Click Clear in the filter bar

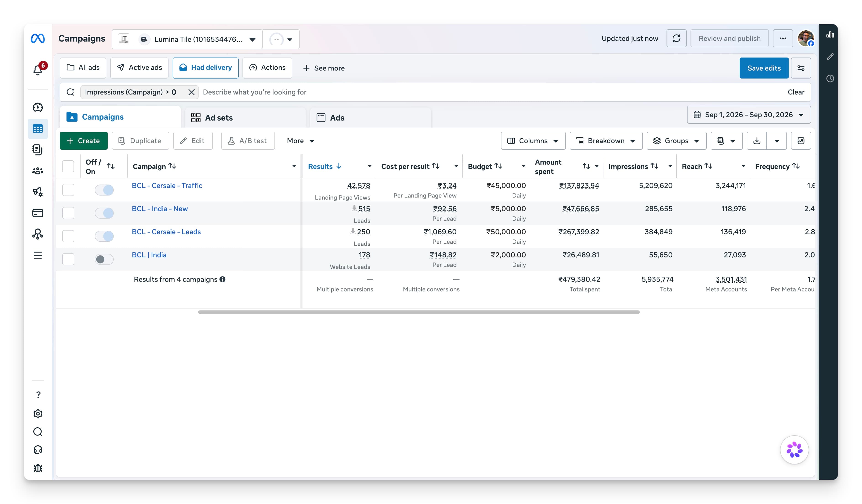click(x=796, y=92)
